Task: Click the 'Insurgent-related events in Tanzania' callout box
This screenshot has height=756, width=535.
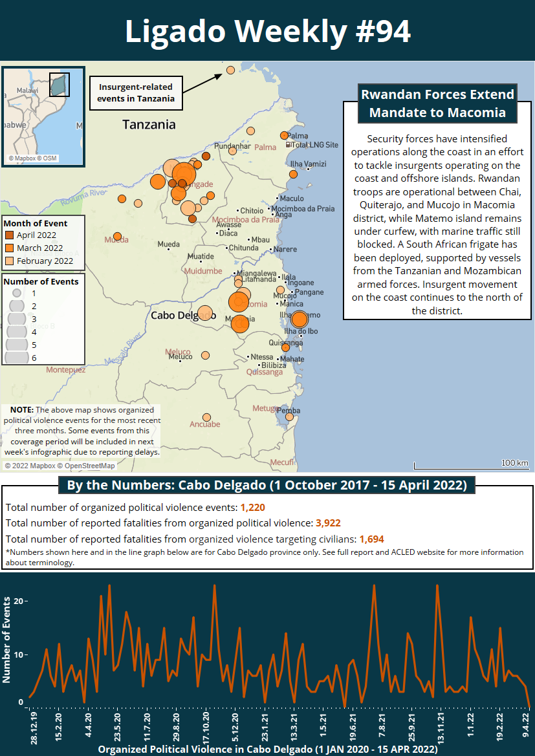Action: tap(136, 92)
